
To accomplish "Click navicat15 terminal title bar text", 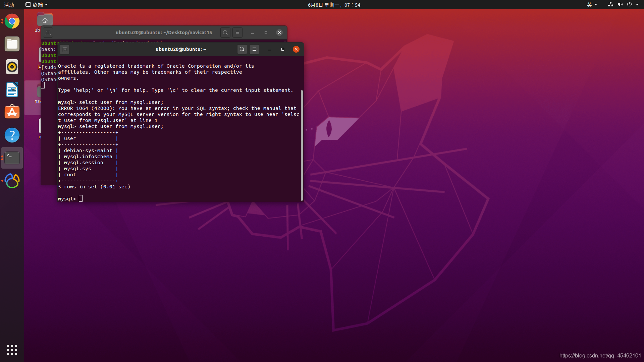I will point(164,33).
